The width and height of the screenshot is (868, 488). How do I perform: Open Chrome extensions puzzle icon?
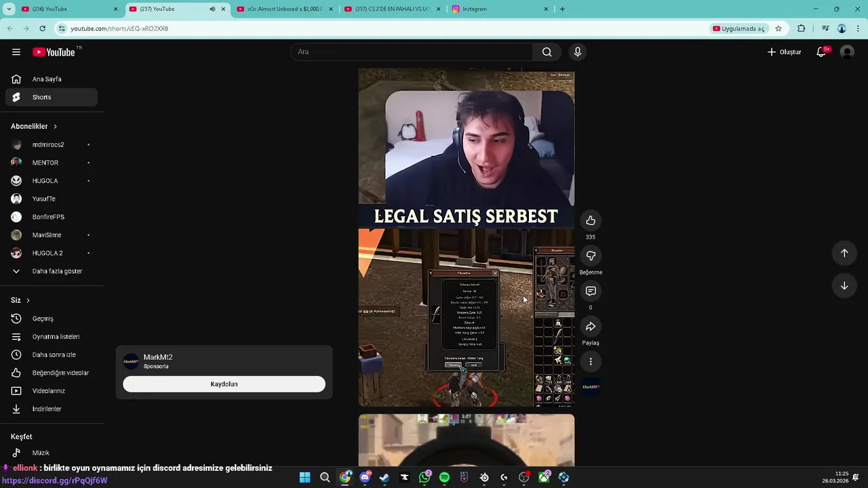tap(802, 28)
